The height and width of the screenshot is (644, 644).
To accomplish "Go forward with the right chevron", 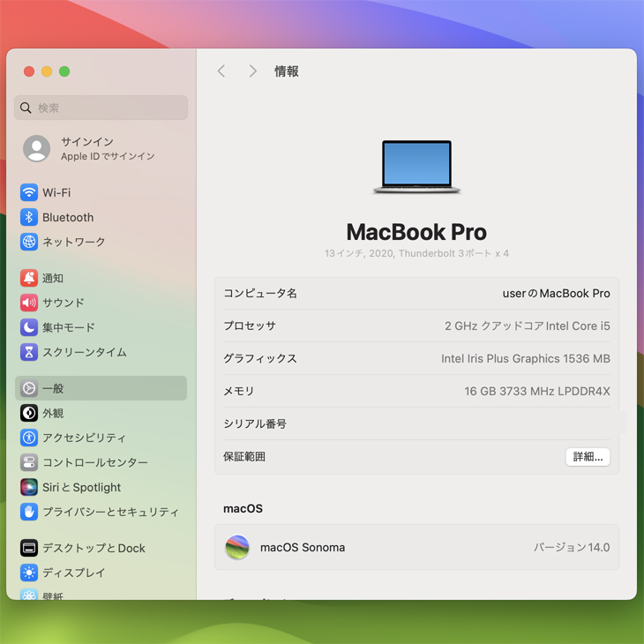I will click(252, 71).
